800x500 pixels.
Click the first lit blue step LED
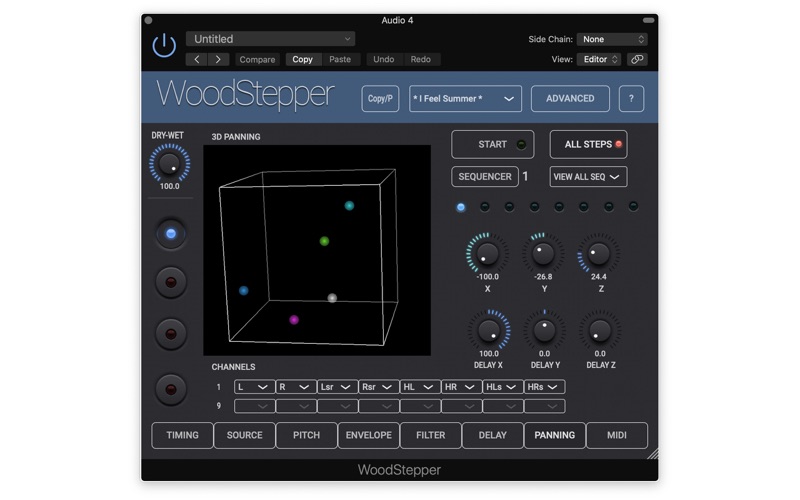[461, 207]
